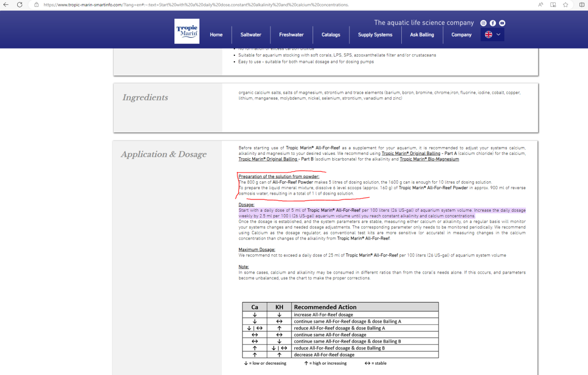588x375 pixels.
Task: Open the Ask Balling menu
Action: click(x=422, y=35)
